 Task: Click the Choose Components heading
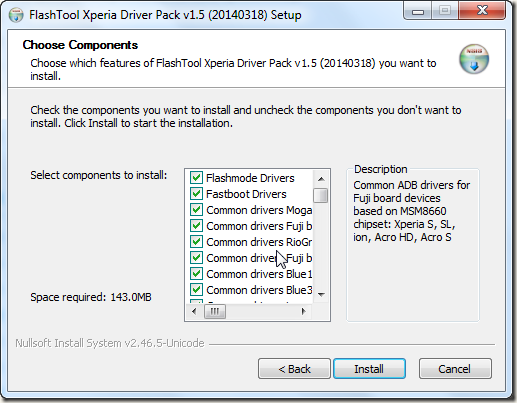[80, 45]
